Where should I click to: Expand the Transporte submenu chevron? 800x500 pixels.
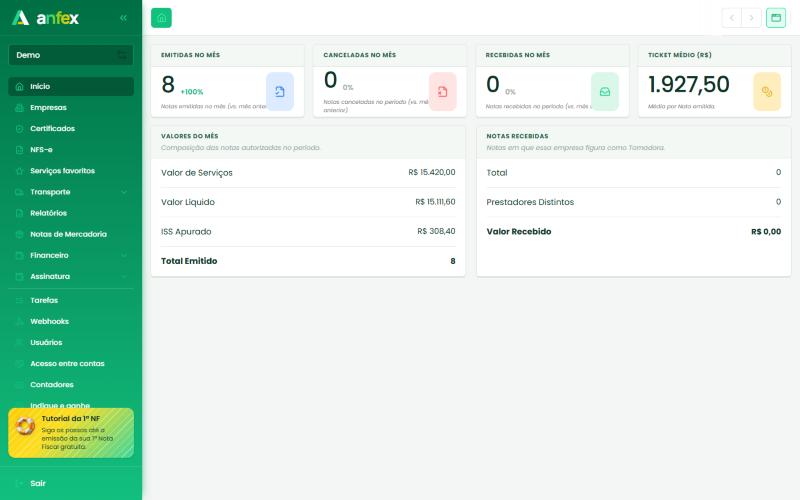click(124, 192)
